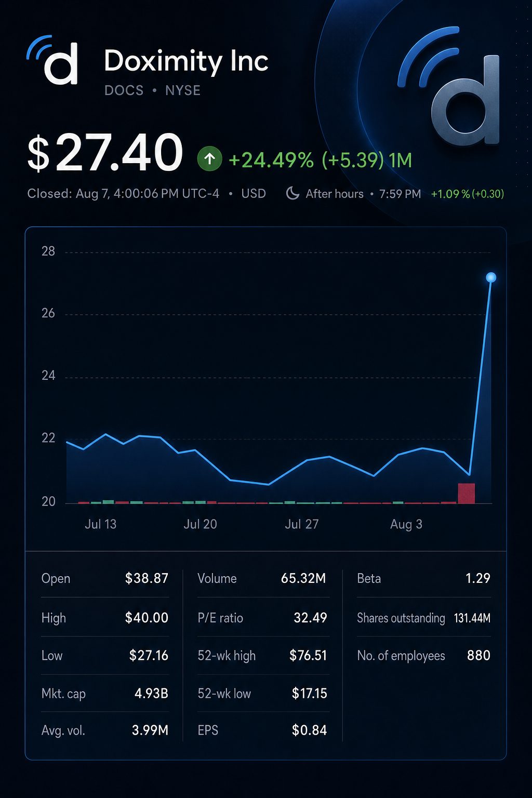This screenshot has width=532, height=798.
Task: Click the Jul 27 axis label
Action: [301, 524]
